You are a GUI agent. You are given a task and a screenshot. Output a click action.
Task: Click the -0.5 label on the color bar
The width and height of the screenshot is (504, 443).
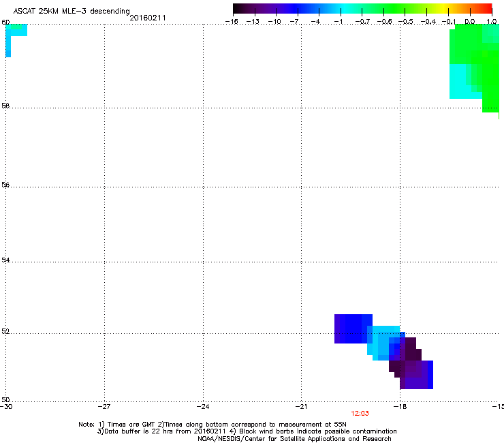406,22
